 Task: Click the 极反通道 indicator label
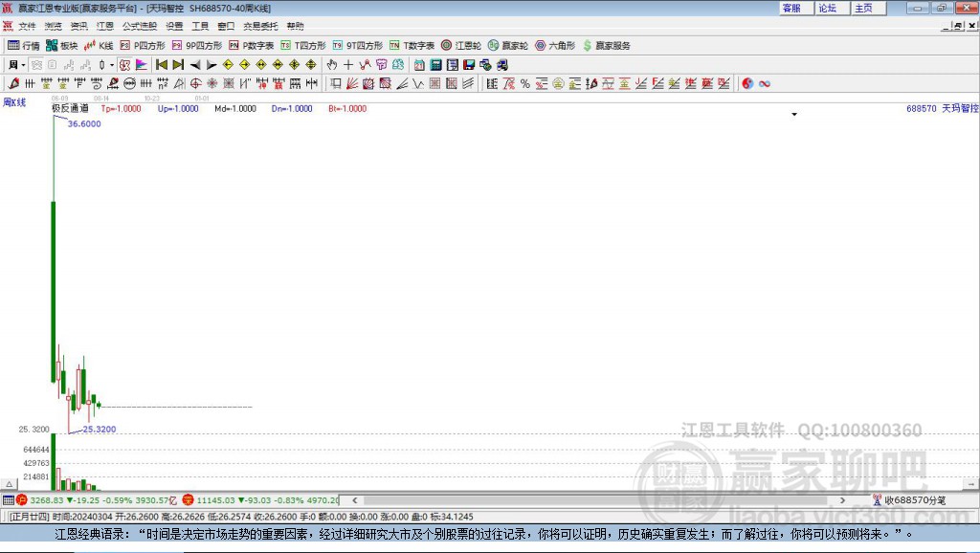coord(70,108)
